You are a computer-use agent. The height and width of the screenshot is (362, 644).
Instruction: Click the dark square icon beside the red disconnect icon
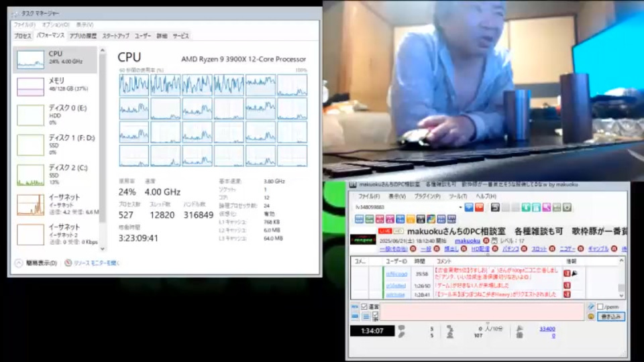pyautogui.click(x=495, y=207)
